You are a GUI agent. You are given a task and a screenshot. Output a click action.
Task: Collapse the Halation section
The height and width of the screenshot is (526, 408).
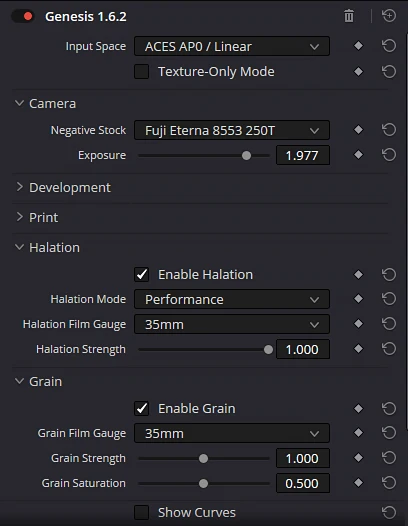[19, 247]
